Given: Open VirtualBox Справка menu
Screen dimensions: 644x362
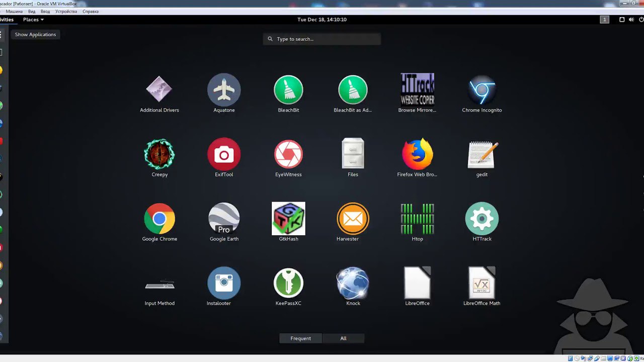Looking at the screenshot, I should tap(91, 12).
